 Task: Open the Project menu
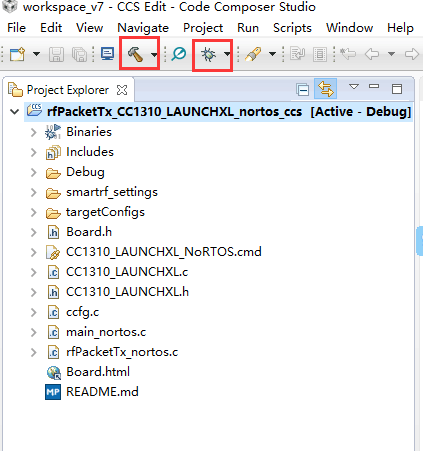point(203,28)
